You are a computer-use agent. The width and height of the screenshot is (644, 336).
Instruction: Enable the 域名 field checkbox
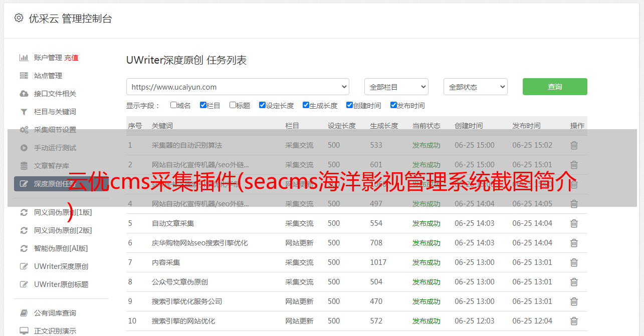point(173,105)
